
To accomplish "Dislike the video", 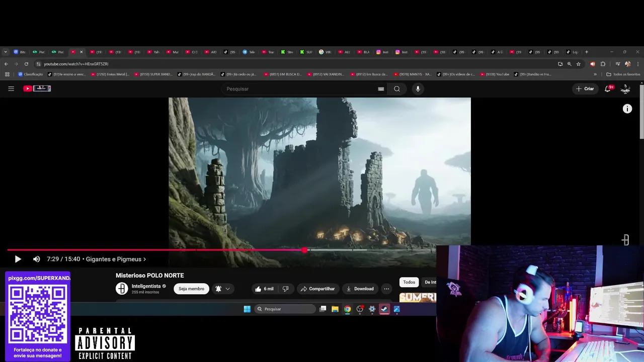I will click(x=286, y=289).
